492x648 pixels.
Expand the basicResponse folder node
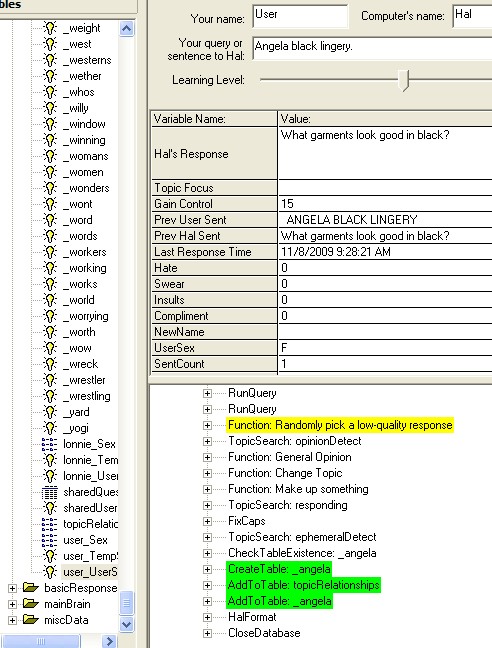tap(12, 588)
